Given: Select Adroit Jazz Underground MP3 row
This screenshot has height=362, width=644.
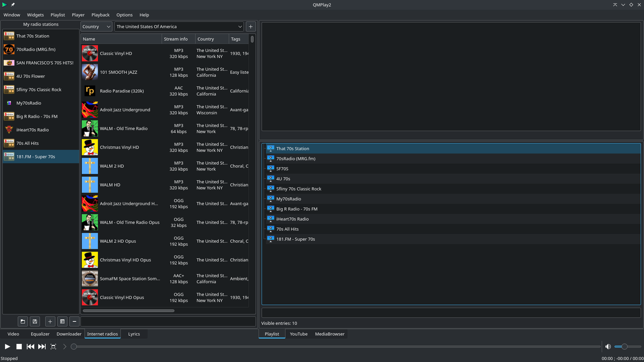Looking at the screenshot, I should click(x=165, y=110).
